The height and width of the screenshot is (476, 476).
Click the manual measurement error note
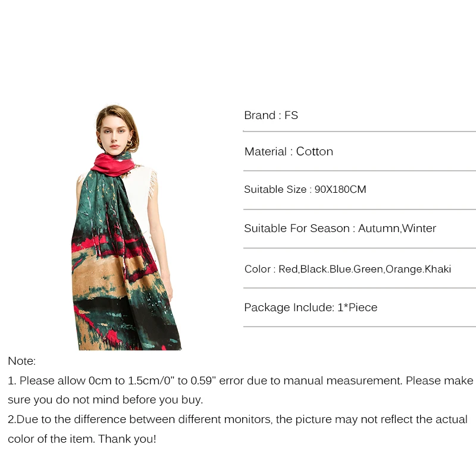[240, 381]
